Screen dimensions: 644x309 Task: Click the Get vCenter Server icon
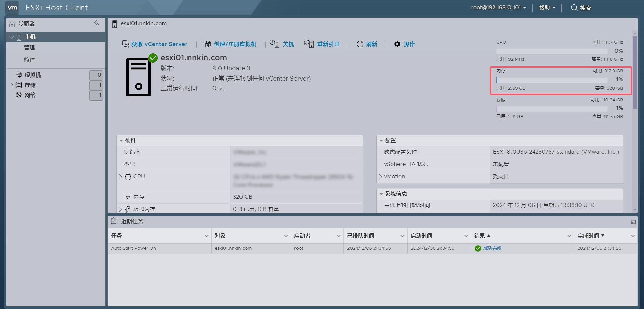pos(126,44)
